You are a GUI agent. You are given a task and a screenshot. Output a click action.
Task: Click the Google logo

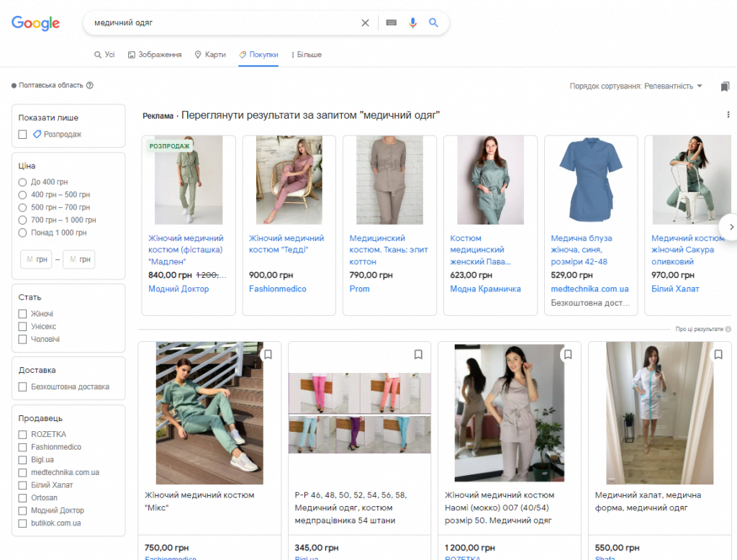pyautogui.click(x=36, y=22)
